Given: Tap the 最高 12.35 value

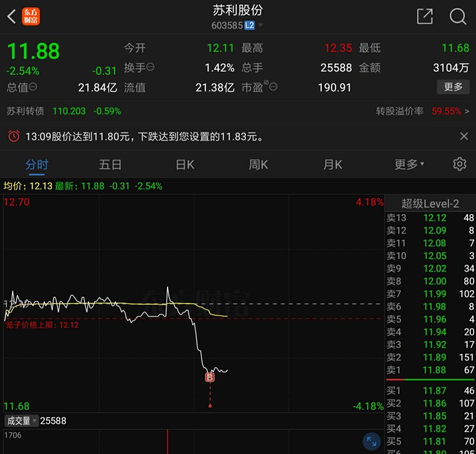Looking at the screenshot, I should (338, 48).
